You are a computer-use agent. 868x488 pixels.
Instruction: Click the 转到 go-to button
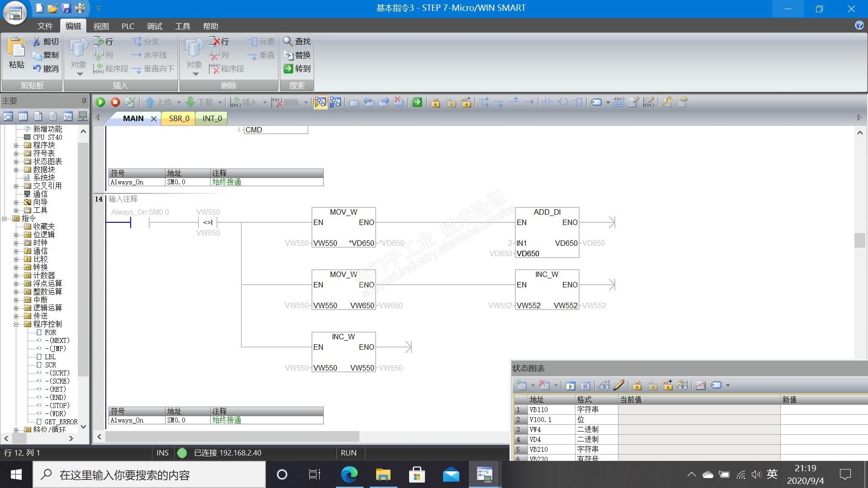pyautogui.click(x=297, y=69)
